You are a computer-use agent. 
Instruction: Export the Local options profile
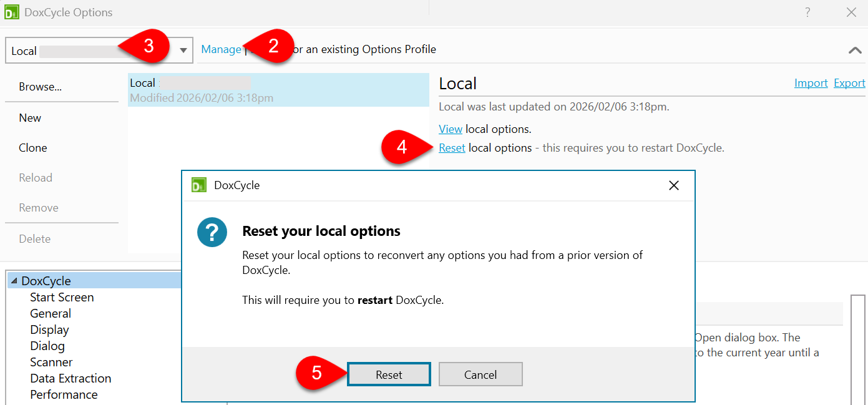coord(849,82)
